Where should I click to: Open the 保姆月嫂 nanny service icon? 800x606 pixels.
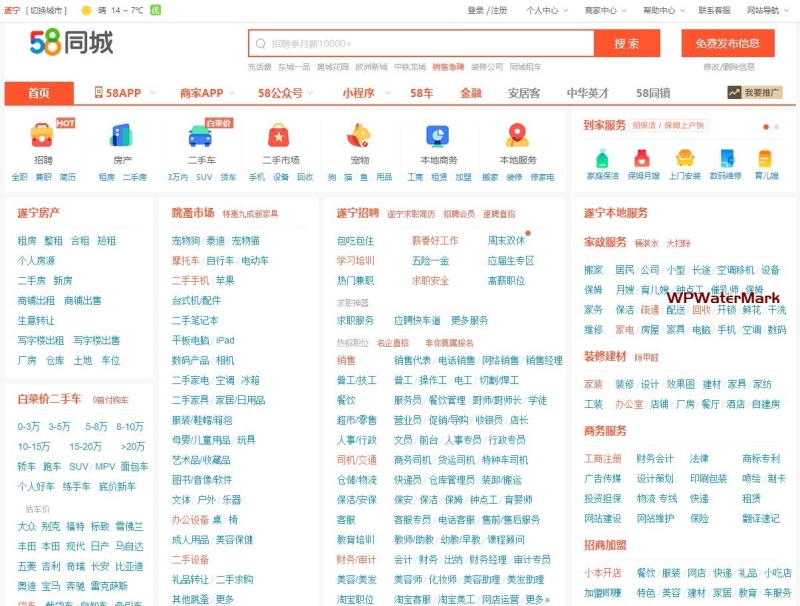(x=643, y=158)
